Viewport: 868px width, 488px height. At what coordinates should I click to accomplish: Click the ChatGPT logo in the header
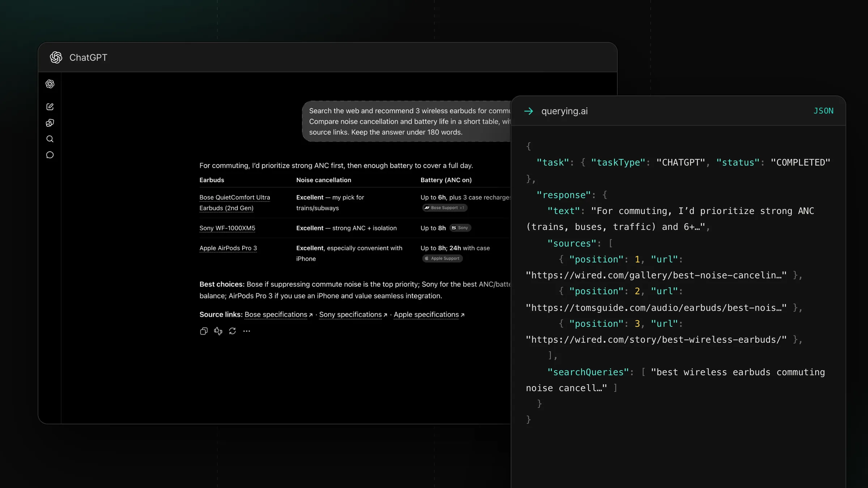(56, 57)
